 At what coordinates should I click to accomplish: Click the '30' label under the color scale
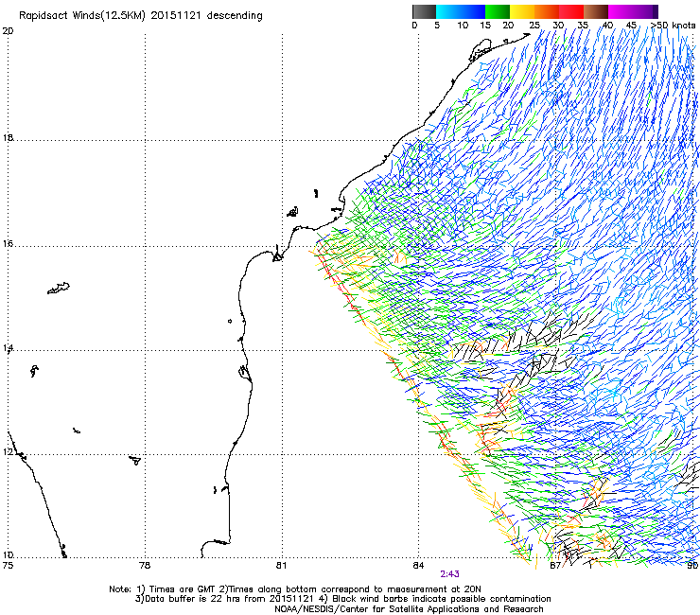pyautogui.click(x=558, y=26)
